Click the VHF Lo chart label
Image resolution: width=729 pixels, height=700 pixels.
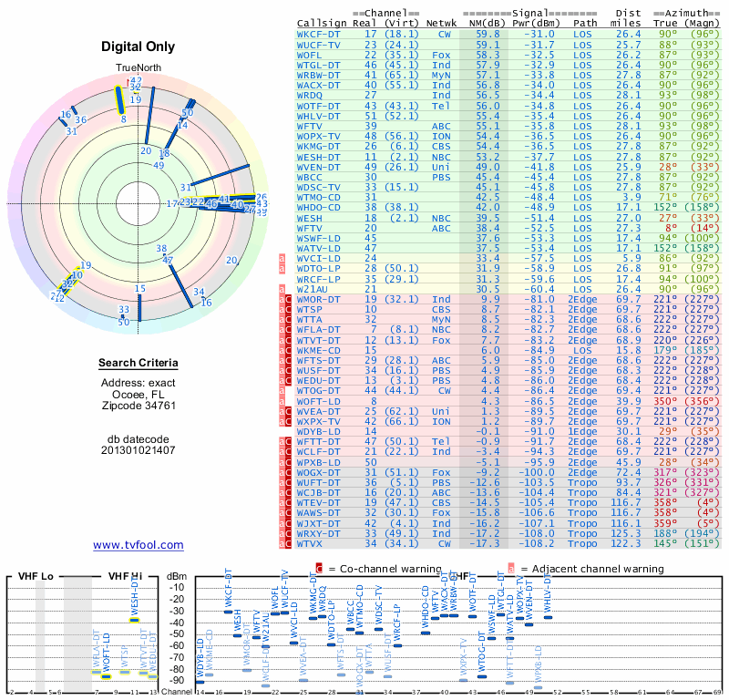36,576
